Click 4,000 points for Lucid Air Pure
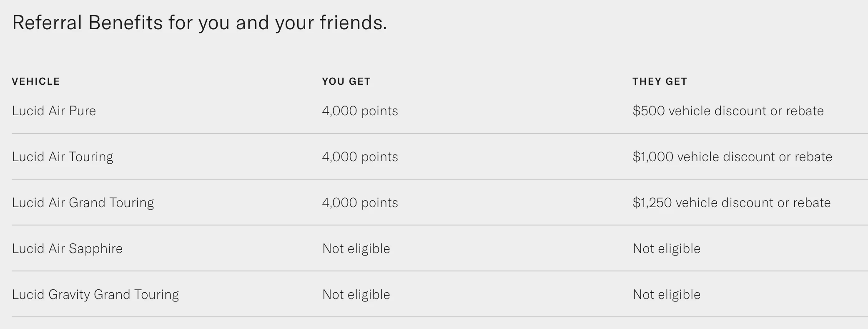 coord(360,111)
